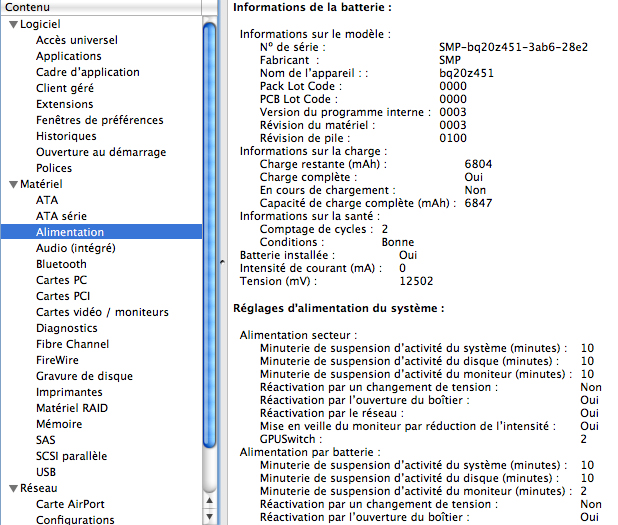Select Imprimantes entry

coord(69,392)
